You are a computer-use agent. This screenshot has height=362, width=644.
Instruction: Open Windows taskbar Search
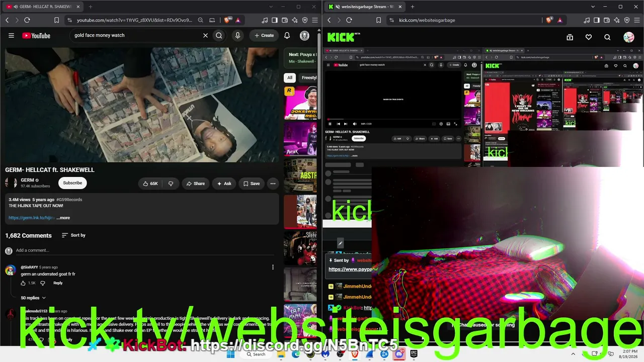click(256, 354)
